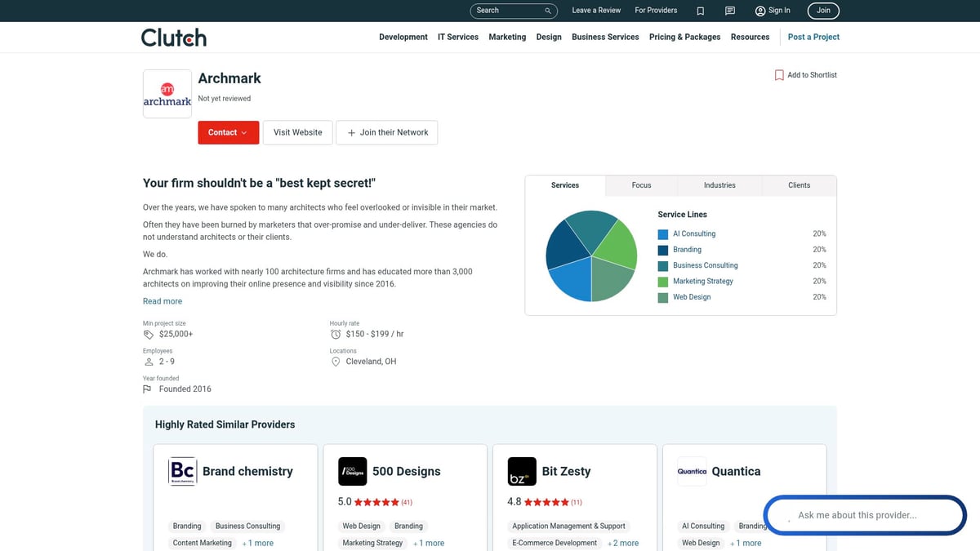Click the Business Consulting color swatch
Viewport: 980px width, 551px height.
(x=663, y=266)
